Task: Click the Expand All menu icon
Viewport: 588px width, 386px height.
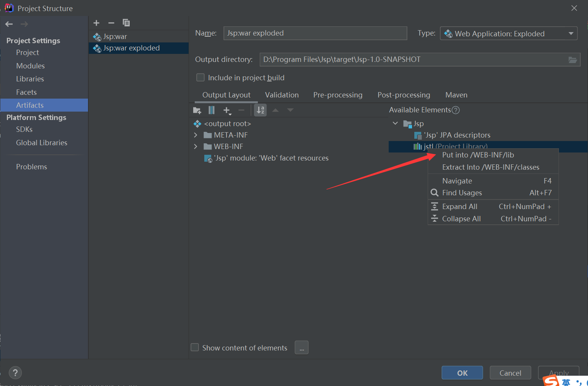Action: pyautogui.click(x=435, y=207)
